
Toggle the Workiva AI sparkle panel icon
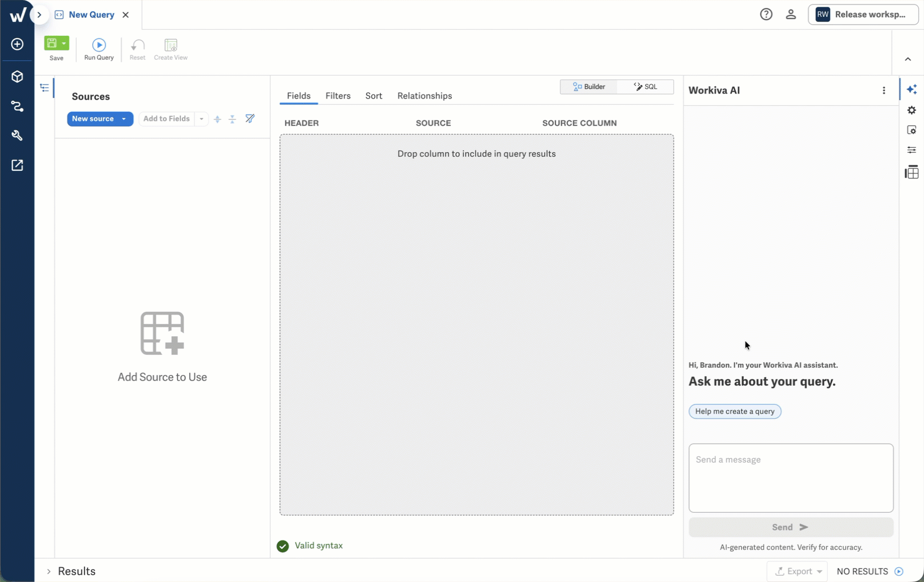coord(912,90)
